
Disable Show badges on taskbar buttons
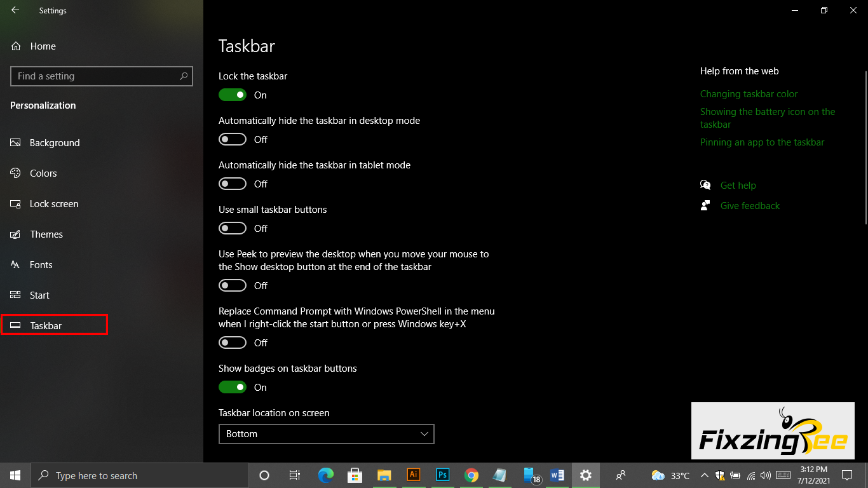point(233,388)
